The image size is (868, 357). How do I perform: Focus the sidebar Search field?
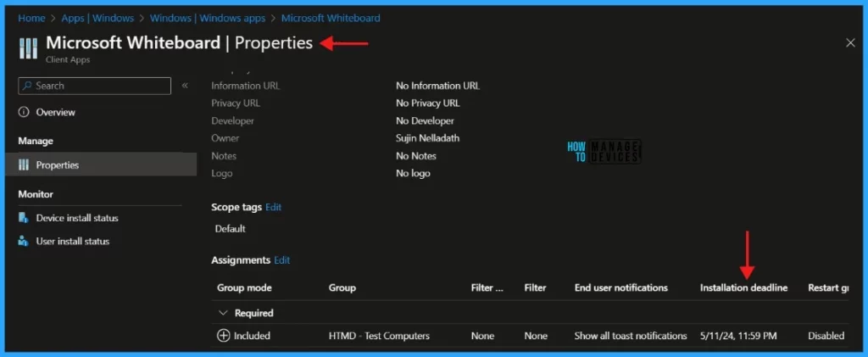[95, 86]
